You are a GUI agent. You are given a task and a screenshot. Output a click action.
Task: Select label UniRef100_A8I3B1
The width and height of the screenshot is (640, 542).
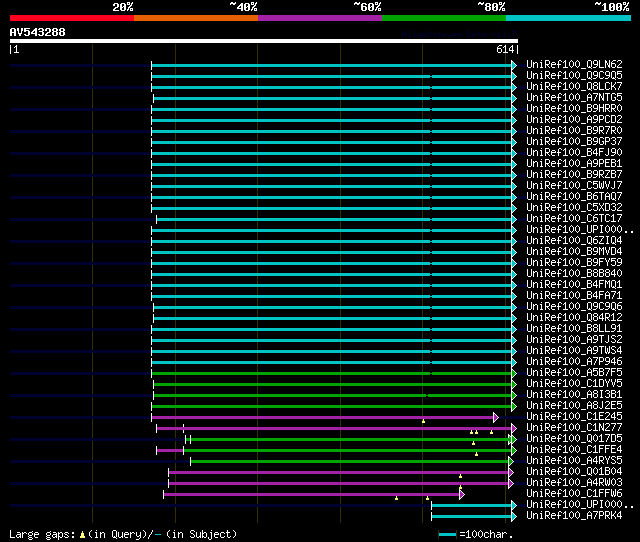(x=574, y=395)
